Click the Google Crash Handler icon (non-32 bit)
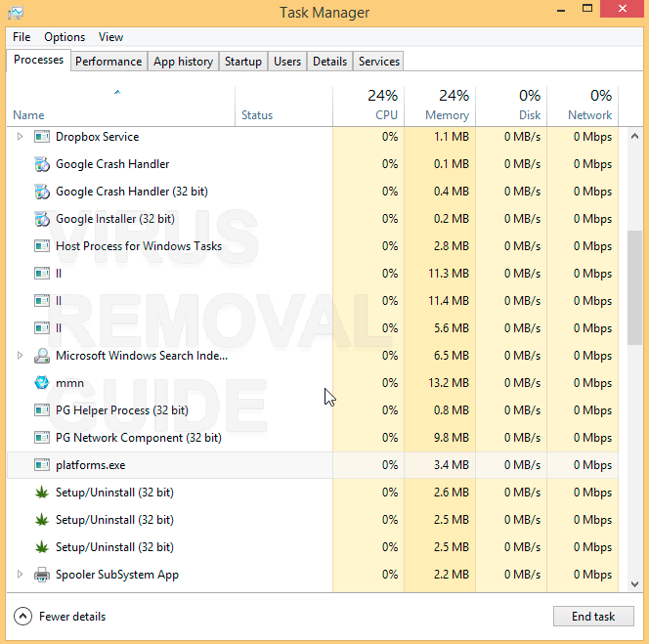Viewport: 649px width, 644px height. click(42, 164)
